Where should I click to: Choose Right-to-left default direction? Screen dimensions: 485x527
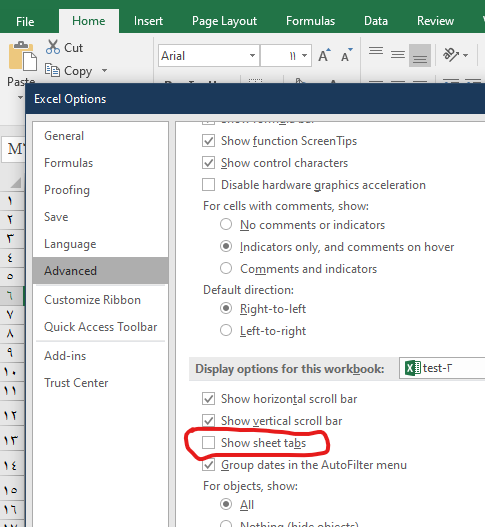(226, 309)
